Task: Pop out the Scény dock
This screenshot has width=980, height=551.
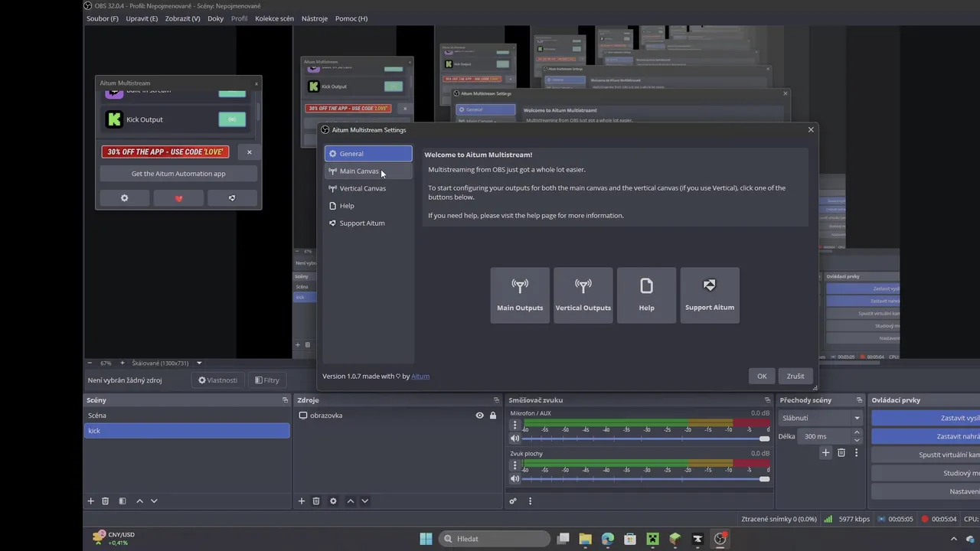Action: (x=285, y=400)
